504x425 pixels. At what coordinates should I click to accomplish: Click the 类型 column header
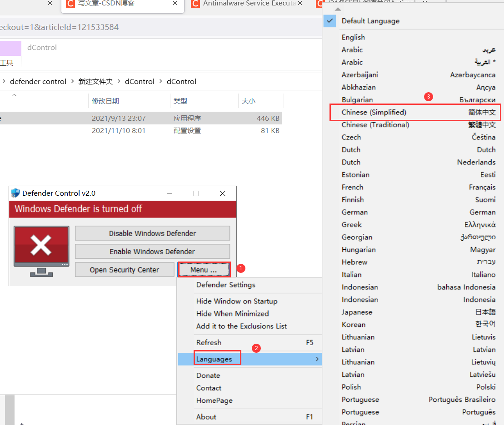[x=204, y=101]
